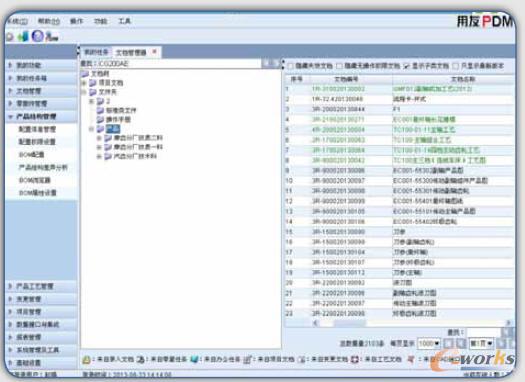This screenshot has width=525, height=382.
Task: Enable 只显示最新版本 checkbox
Action: click(455, 66)
